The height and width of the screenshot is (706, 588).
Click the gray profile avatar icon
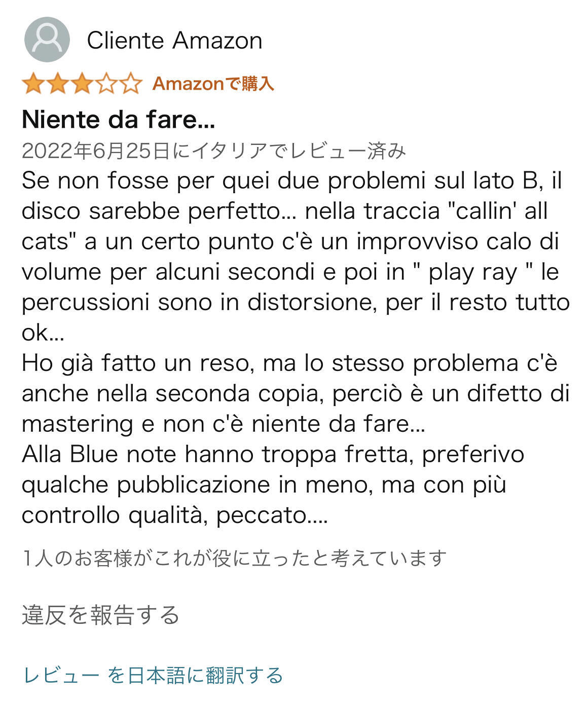pyautogui.click(x=47, y=40)
